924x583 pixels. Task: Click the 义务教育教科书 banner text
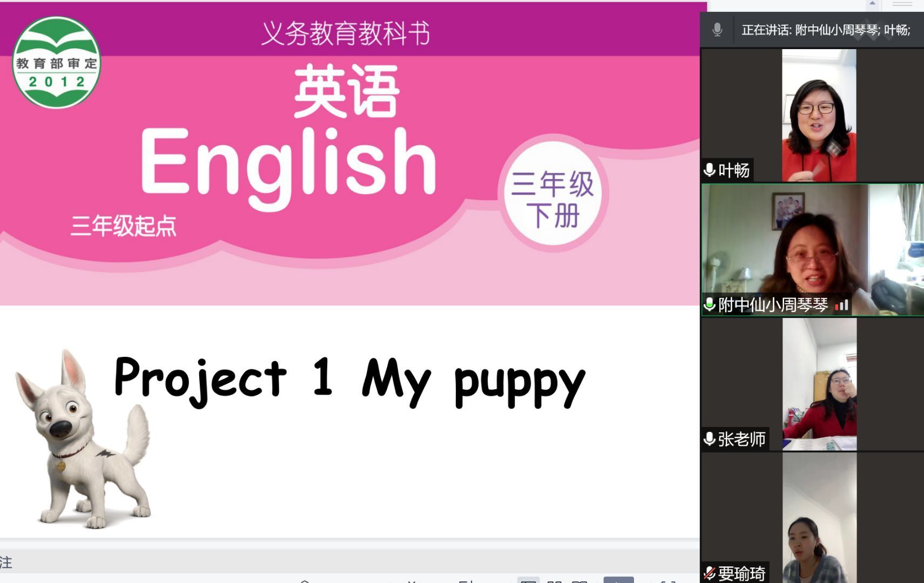pos(346,33)
